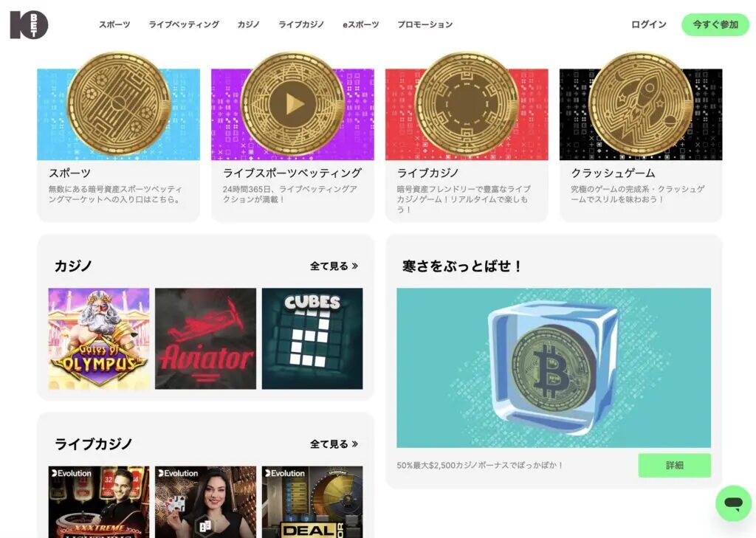756x538 pixels.
Task: Click the green 今すぐ参加 button
Action: coord(715,24)
